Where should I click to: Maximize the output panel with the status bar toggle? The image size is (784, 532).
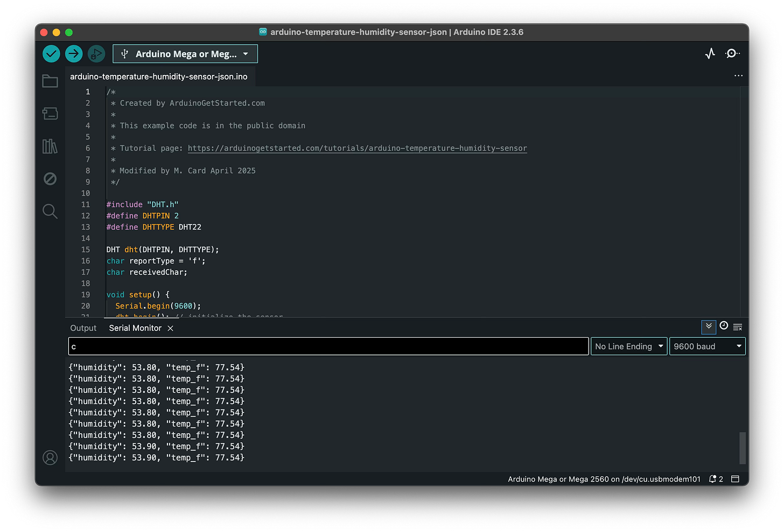pyautogui.click(x=735, y=478)
